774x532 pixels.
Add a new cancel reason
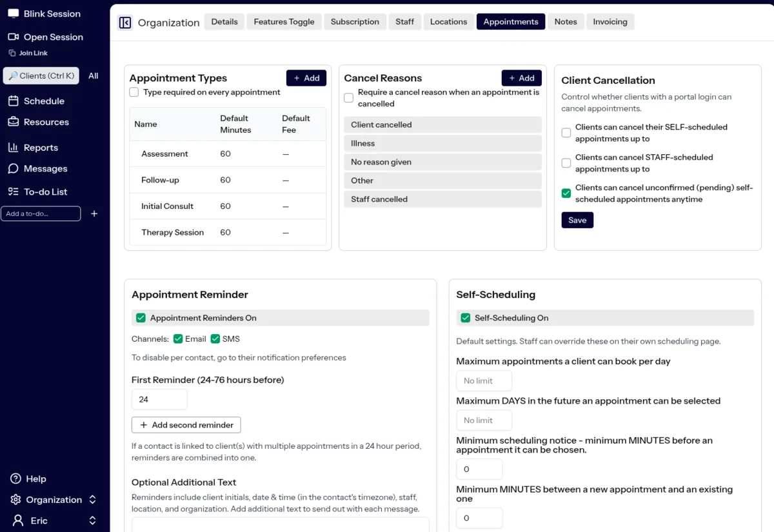[522, 78]
